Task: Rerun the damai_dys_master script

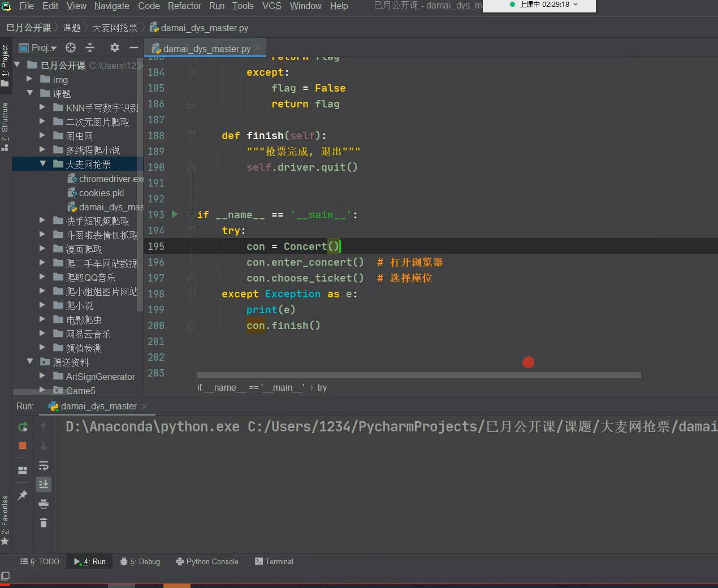Action: click(x=23, y=426)
